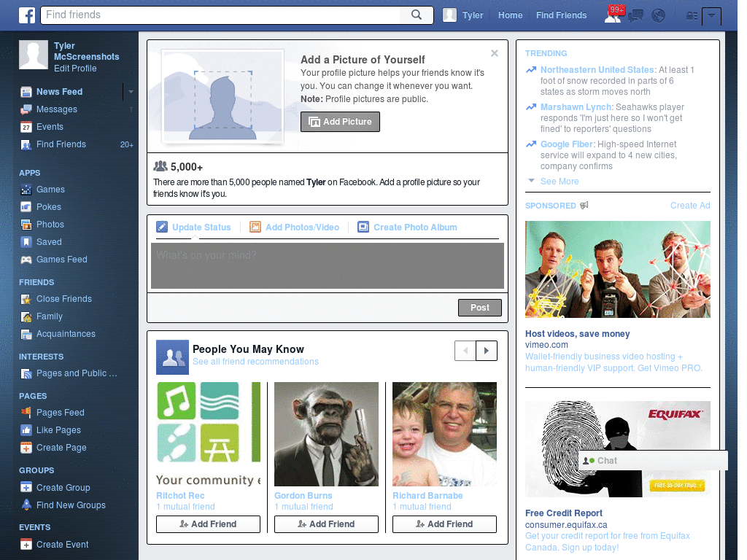Image resolution: width=747 pixels, height=560 pixels.
Task: Click the Saved bookmark icon
Action: 26,242
